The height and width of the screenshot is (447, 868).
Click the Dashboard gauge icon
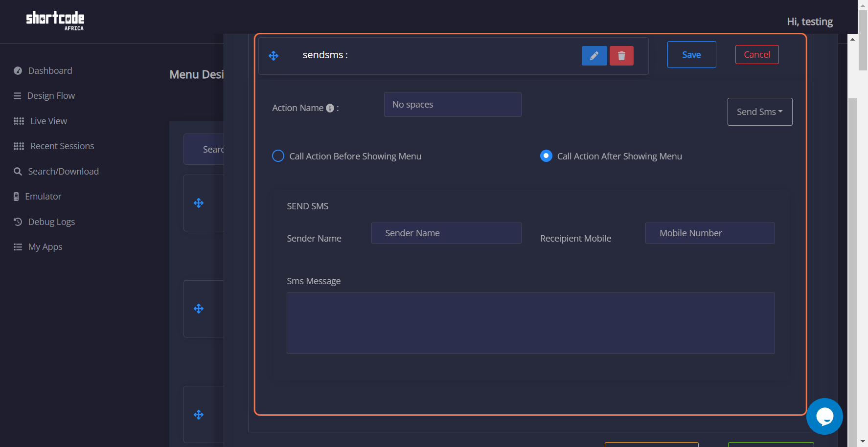(x=18, y=71)
